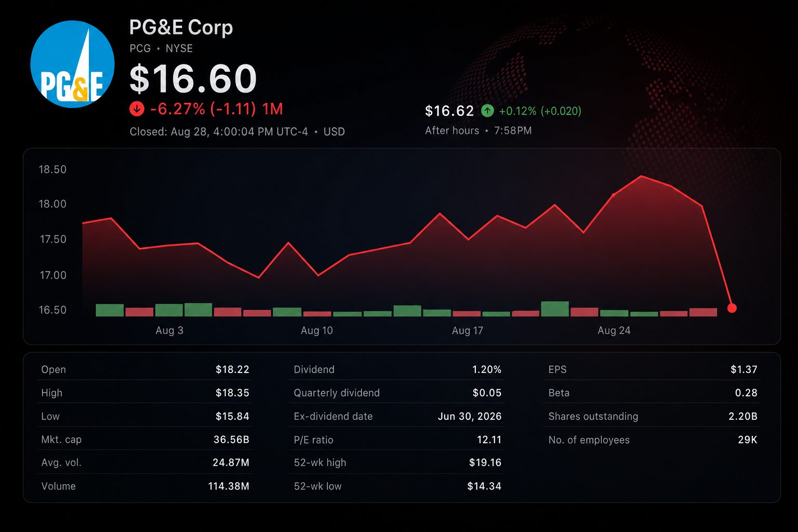Viewport: 798px width, 532px height.
Task: Click the EPS value $1.37
Action: tap(744, 369)
